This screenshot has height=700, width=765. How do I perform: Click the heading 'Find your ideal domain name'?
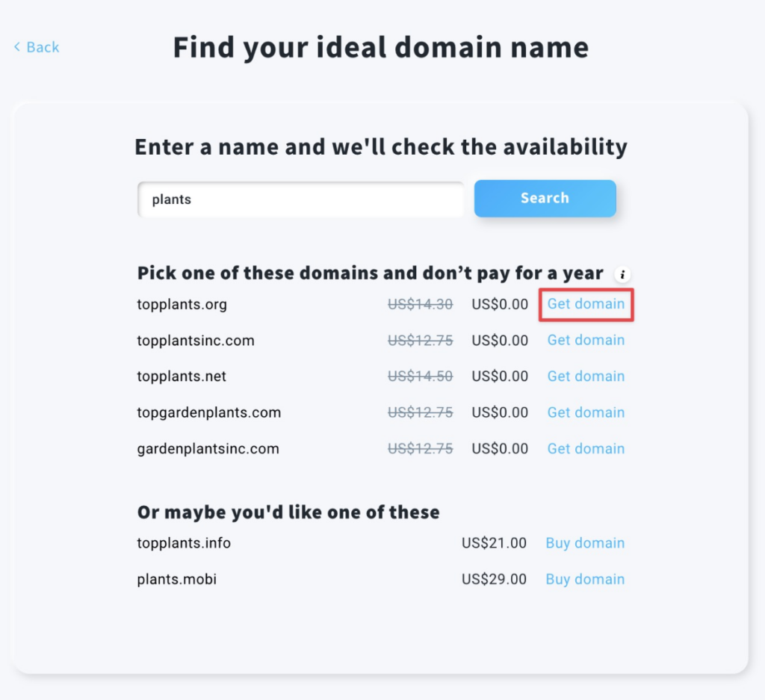tap(380, 47)
